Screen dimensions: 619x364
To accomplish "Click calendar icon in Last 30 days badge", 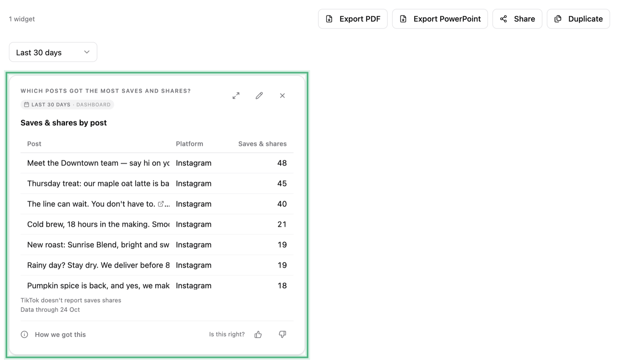I will coord(26,104).
